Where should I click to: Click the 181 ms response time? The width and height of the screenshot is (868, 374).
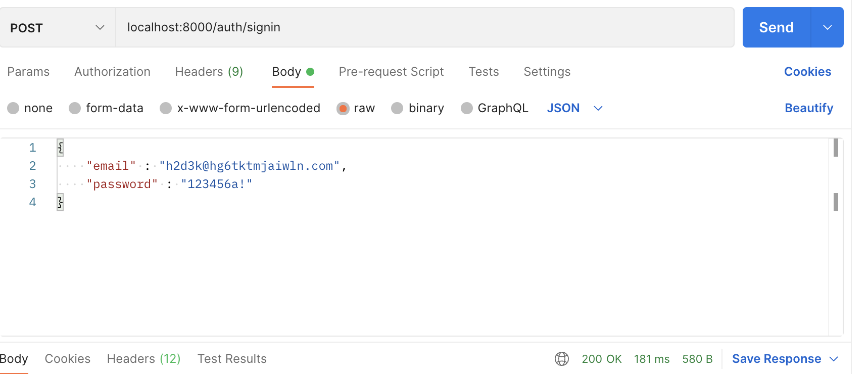click(652, 359)
